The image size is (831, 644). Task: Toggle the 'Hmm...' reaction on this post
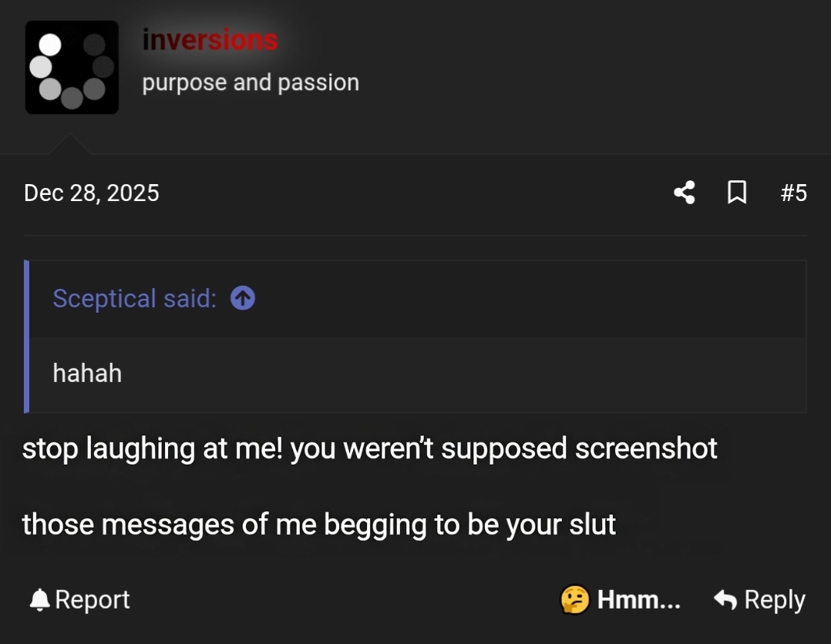[637, 599]
